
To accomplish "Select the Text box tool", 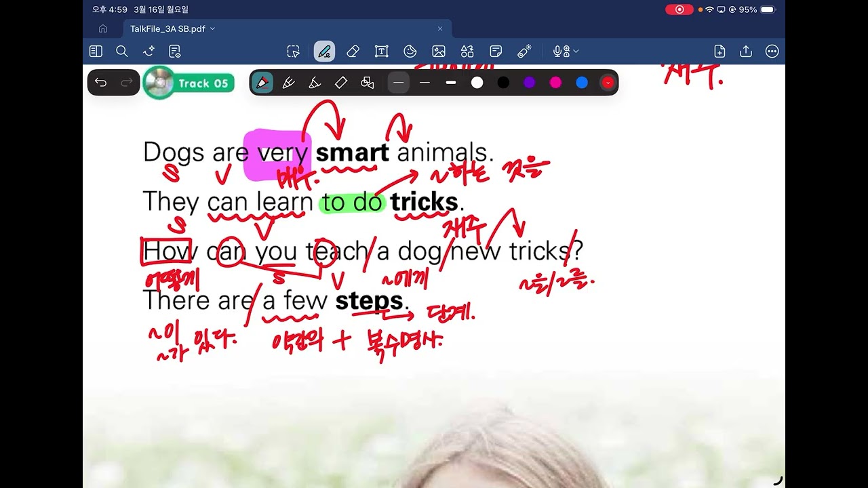I will pos(381,52).
